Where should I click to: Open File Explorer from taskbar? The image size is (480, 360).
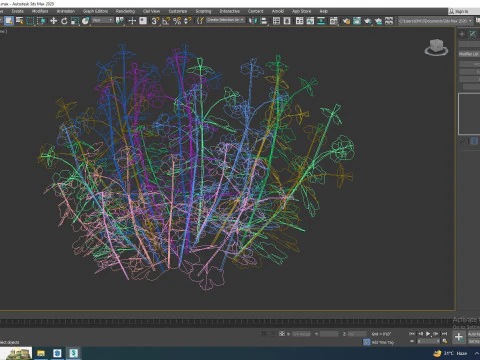click(41, 353)
